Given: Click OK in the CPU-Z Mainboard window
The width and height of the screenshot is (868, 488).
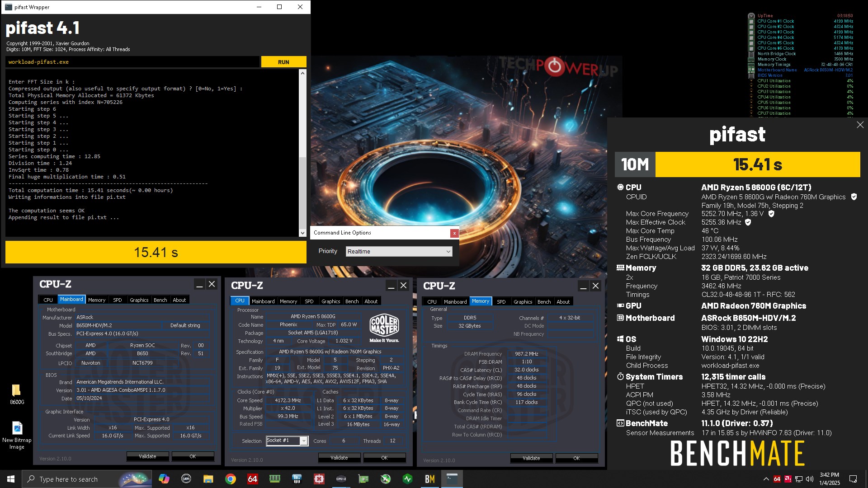Looking at the screenshot, I should (x=193, y=456).
